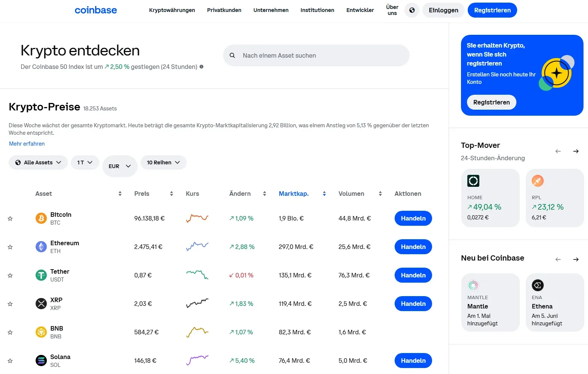
Task: Click the HOME top-mover icon
Action: (473, 181)
